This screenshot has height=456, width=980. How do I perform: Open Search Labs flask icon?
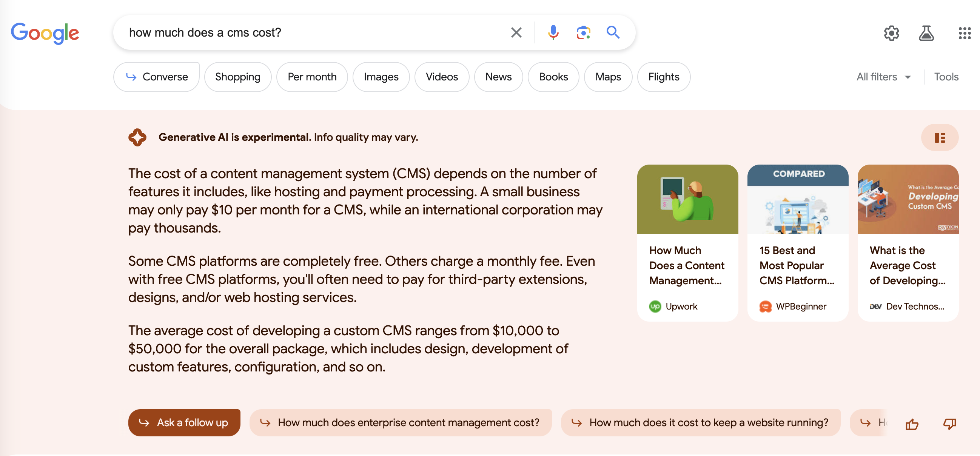[926, 34]
